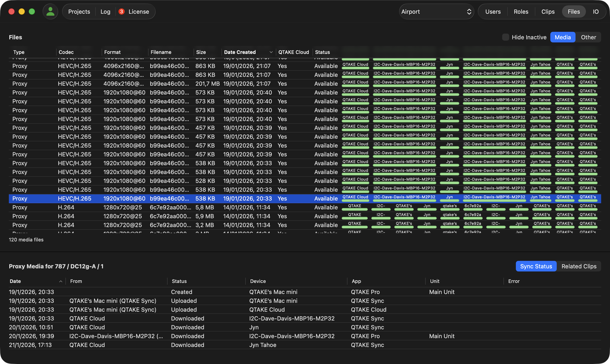This screenshot has width=610, height=364.
Task: Click the red license notification badge
Action: 121,12
